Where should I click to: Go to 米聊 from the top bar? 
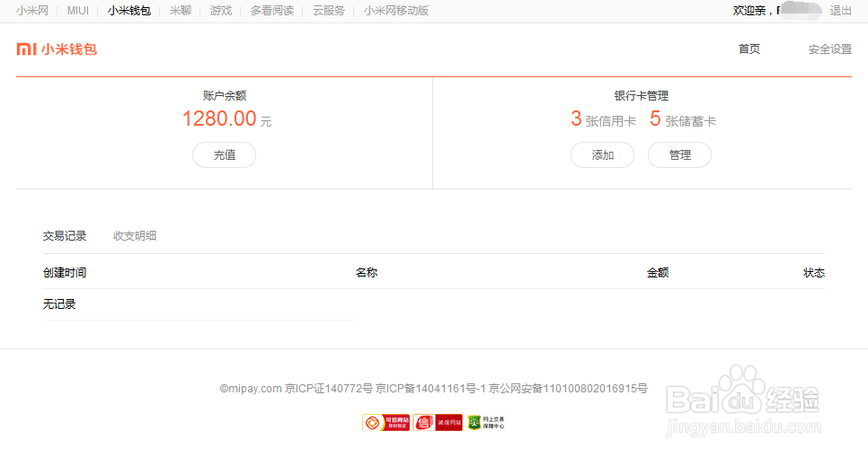(181, 11)
